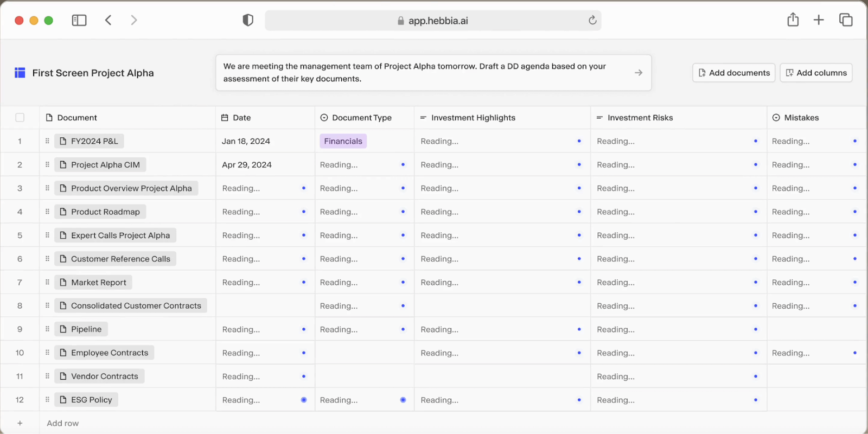Click Add row at the table bottom
The image size is (868, 434).
[x=62, y=423]
